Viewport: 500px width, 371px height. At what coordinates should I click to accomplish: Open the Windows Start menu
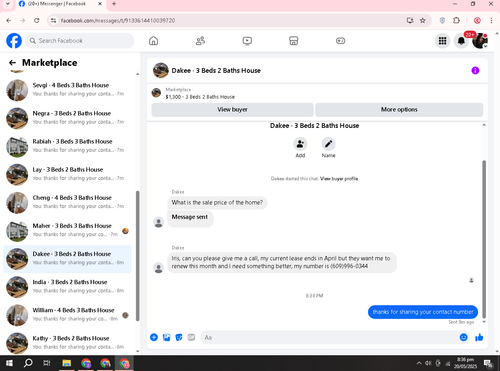click(9, 363)
